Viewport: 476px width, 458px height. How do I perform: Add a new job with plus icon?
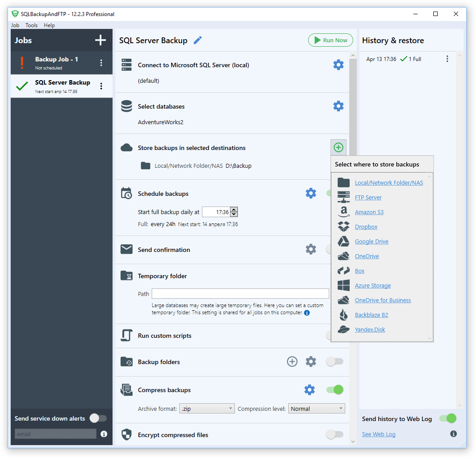click(x=101, y=40)
